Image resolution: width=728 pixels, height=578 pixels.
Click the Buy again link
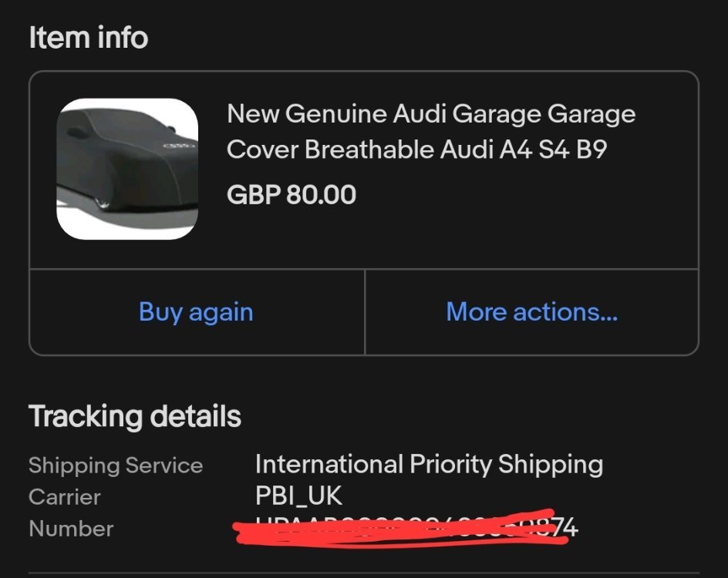point(196,312)
